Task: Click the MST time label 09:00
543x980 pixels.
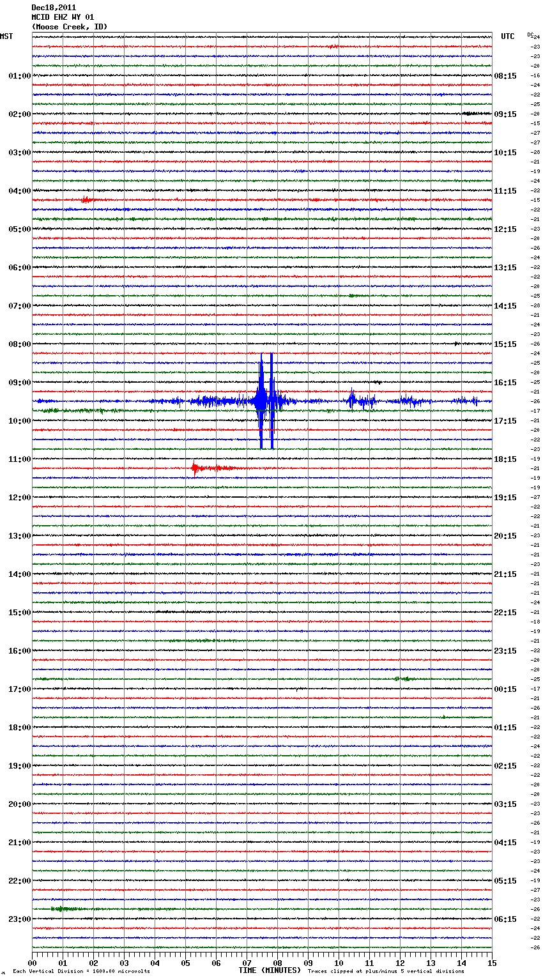Action: click(20, 383)
